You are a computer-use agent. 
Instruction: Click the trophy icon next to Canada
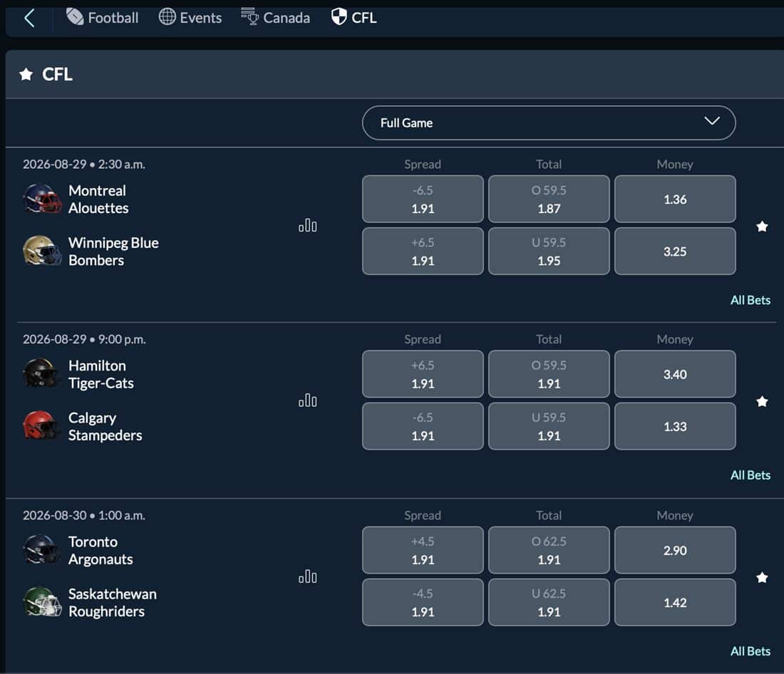click(x=249, y=16)
